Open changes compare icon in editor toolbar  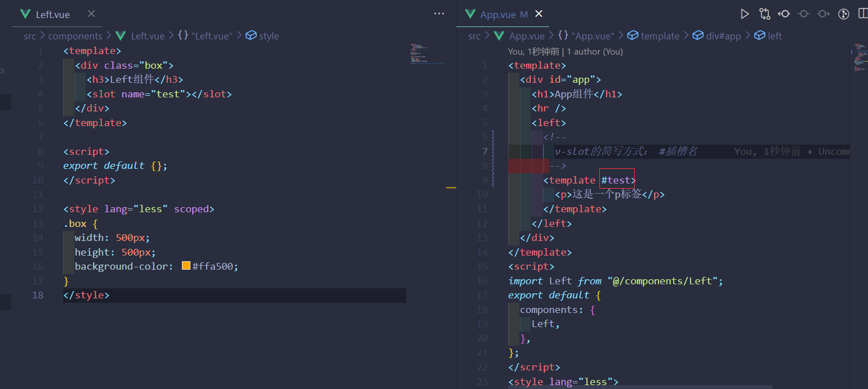click(764, 14)
